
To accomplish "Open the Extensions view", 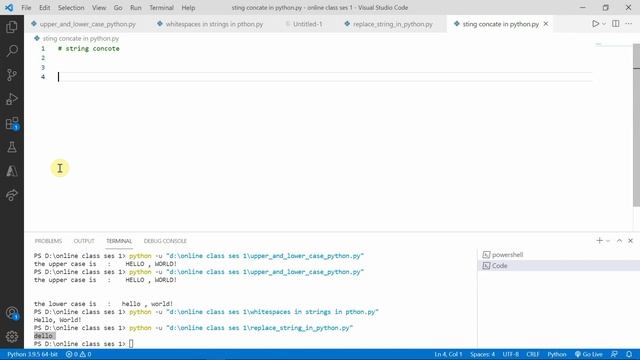I will click(x=12, y=123).
